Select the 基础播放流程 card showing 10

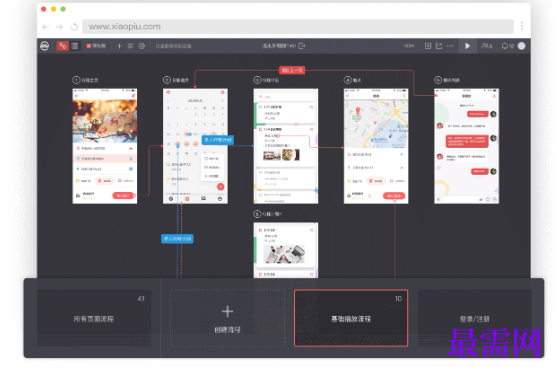click(351, 318)
